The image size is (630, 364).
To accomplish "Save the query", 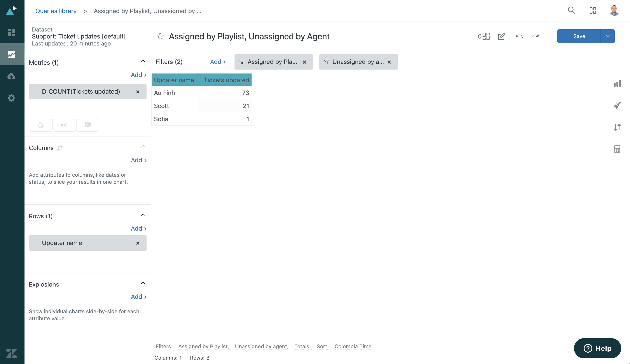I will click(x=579, y=36).
